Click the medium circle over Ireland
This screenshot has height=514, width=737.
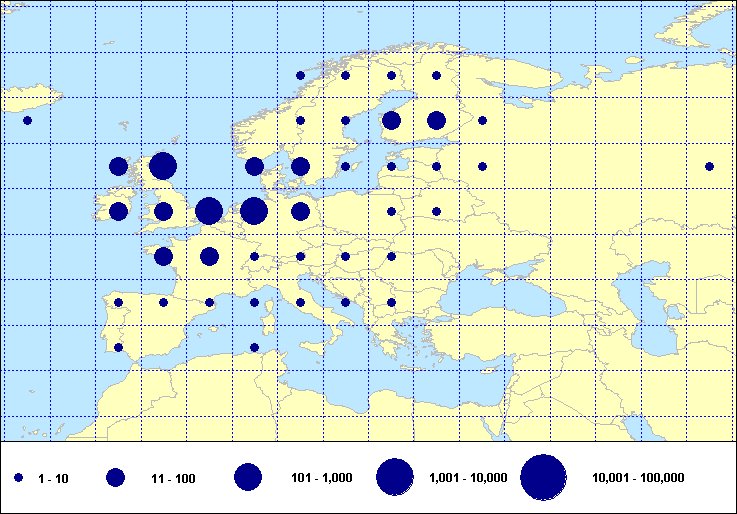click(x=119, y=211)
